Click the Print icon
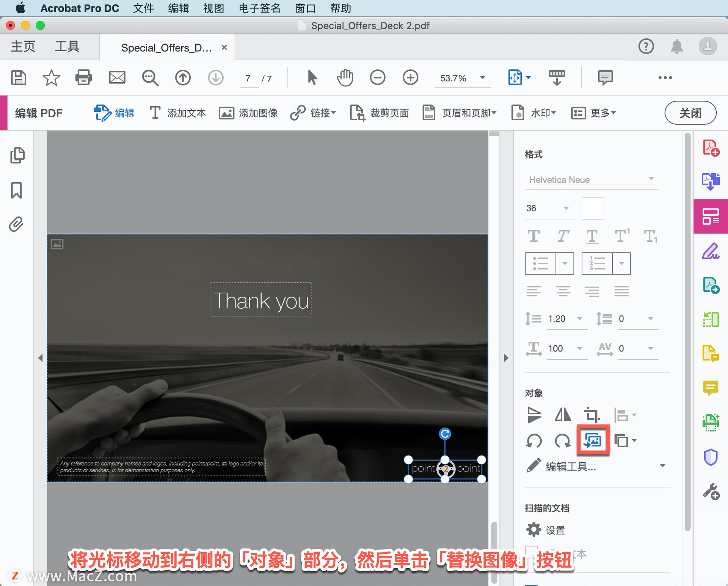The height and width of the screenshot is (586, 728). pos(83,78)
